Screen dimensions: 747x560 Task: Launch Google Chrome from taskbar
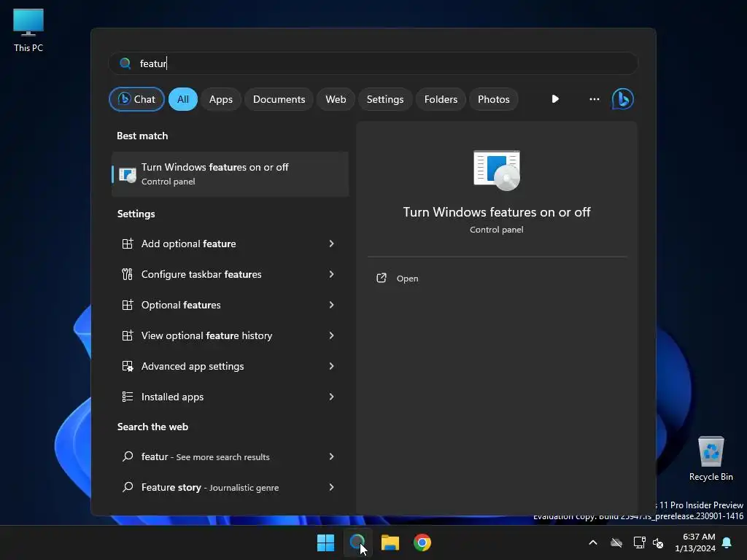click(422, 542)
